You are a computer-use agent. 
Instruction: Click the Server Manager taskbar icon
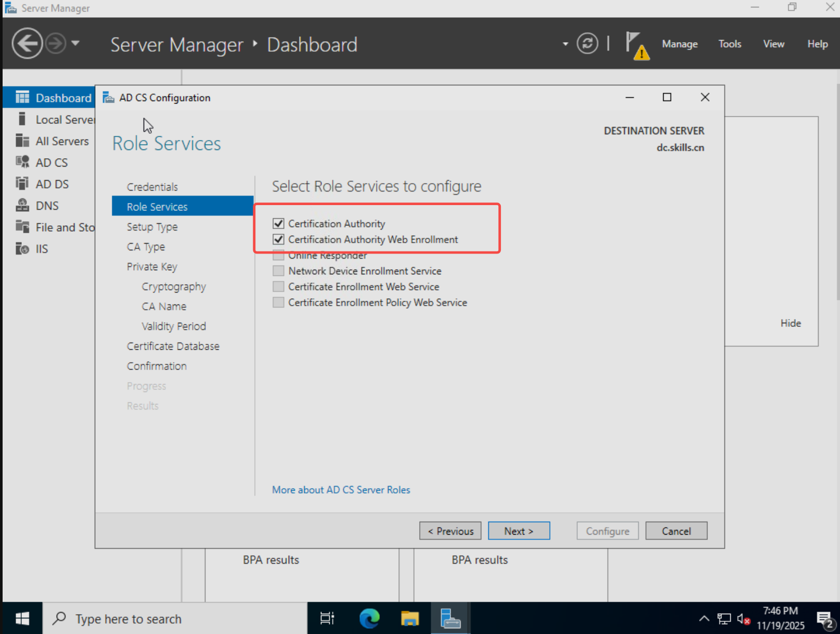click(x=450, y=618)
